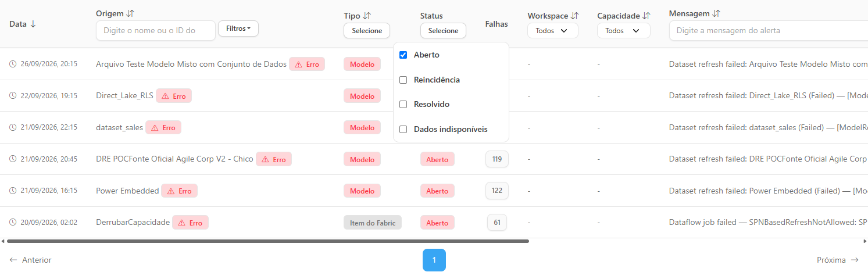The image size is (868, 272).
Task: Click clock icon beside 26/09/2026, 20:15
Action: pyautogui.click(x=13, y=64)
